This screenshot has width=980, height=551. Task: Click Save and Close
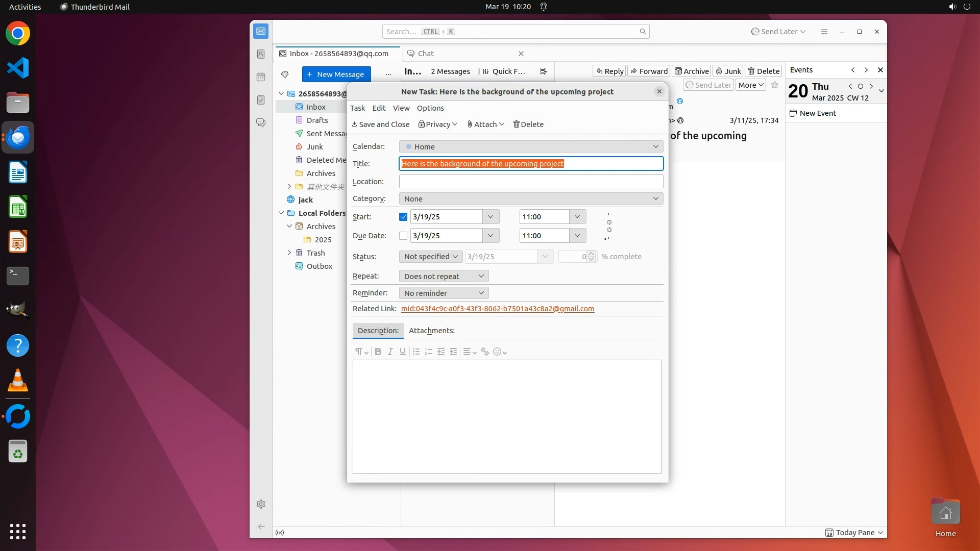[381, 124]
